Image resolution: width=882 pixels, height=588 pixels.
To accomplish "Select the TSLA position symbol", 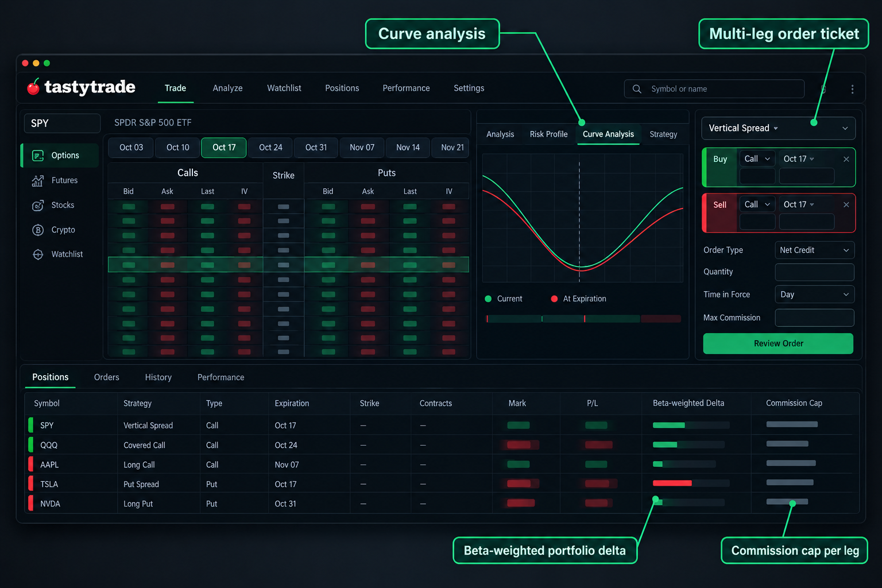I will tap(49, 484).
